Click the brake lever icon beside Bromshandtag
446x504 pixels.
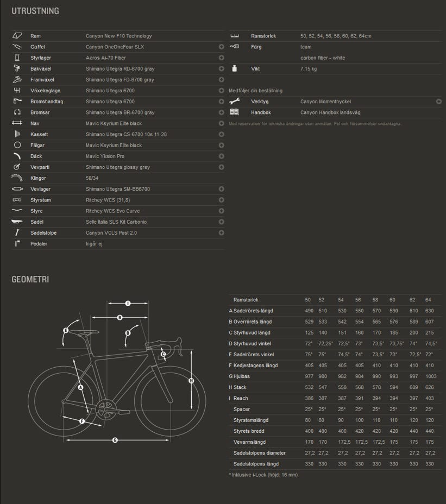[17, 101]
